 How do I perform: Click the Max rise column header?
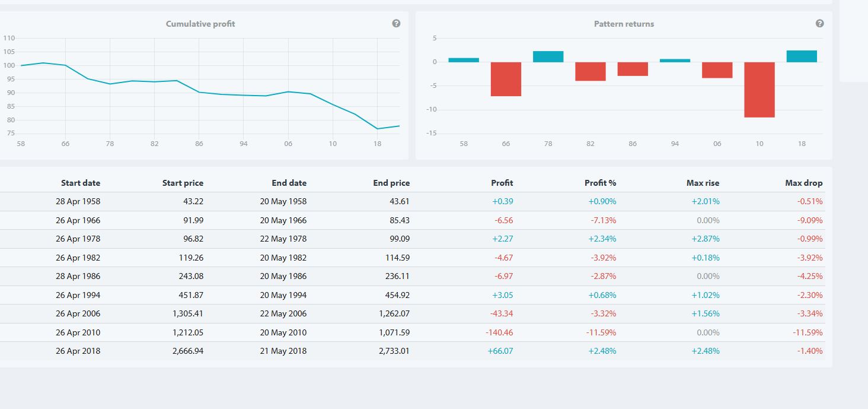pyautogui.click(x=703, y=183)
